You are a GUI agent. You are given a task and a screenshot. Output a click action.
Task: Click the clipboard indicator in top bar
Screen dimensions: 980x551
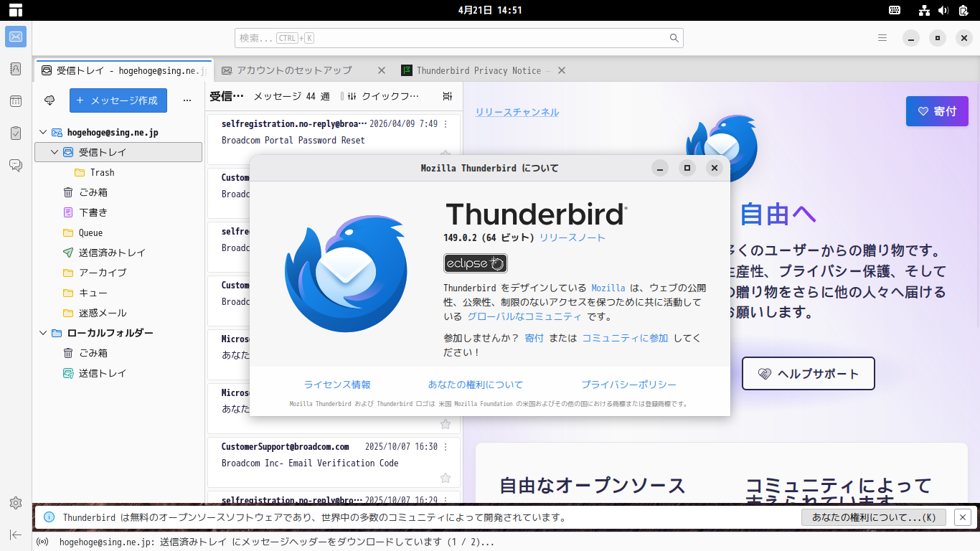(963, 10)
